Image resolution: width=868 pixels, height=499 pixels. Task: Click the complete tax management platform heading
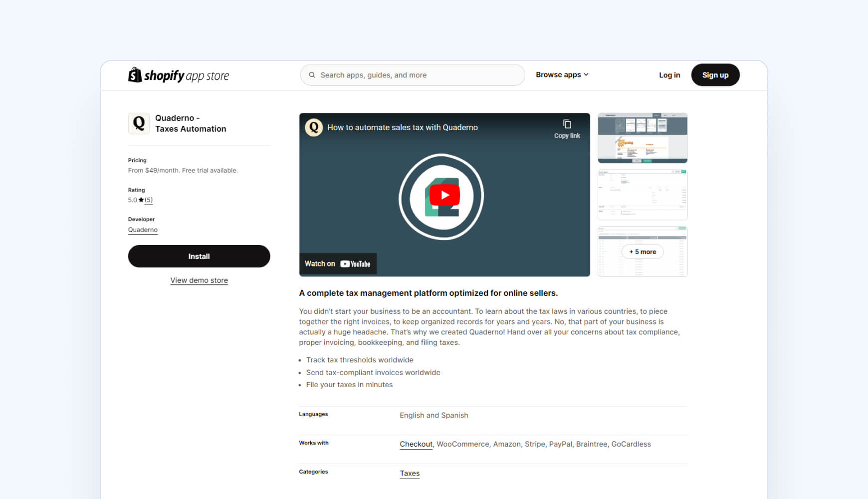point(429,293)
